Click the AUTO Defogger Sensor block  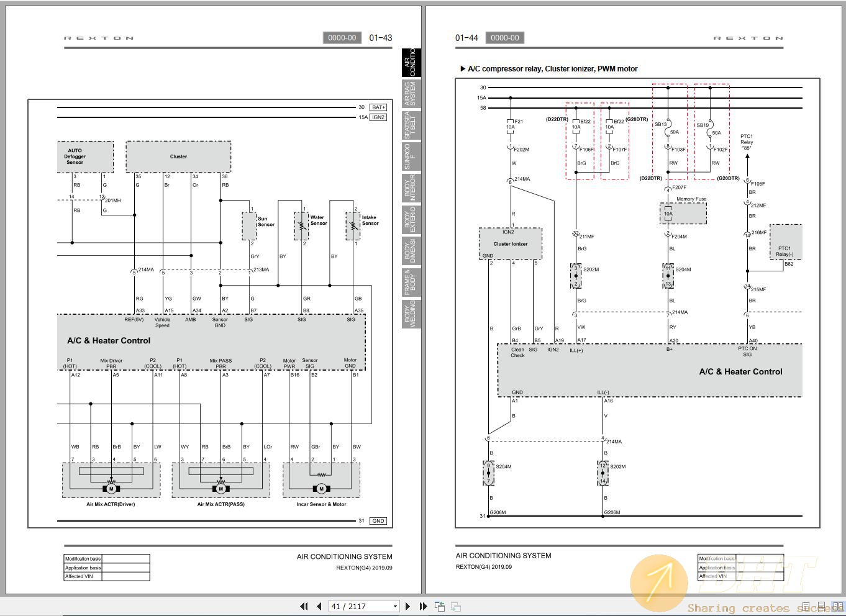coord(86,156)
